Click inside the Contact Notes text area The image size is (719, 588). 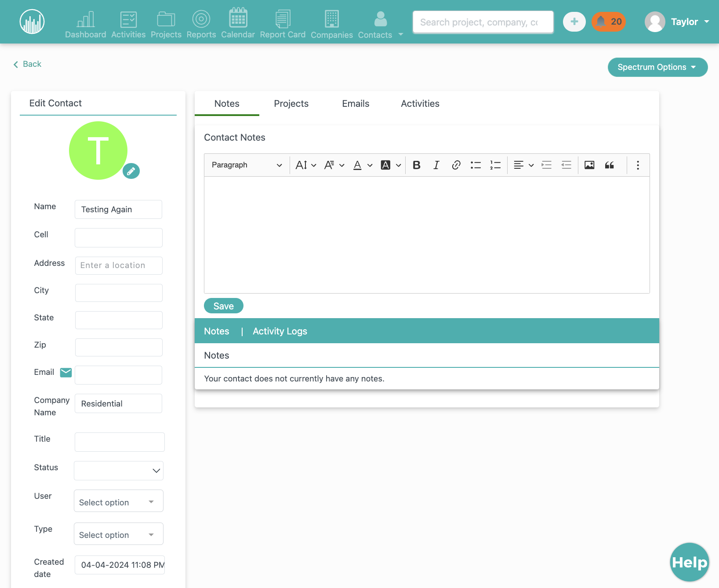pos(427,235)
